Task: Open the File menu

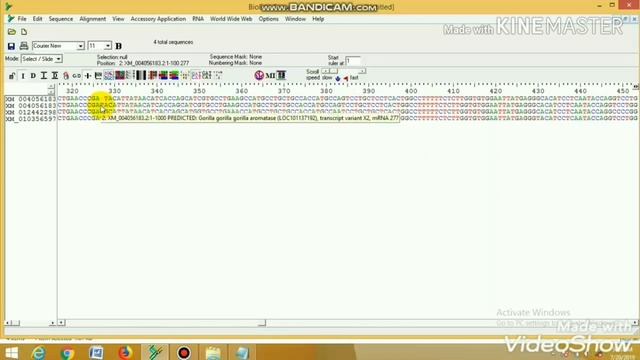Action: coord(22,19)
